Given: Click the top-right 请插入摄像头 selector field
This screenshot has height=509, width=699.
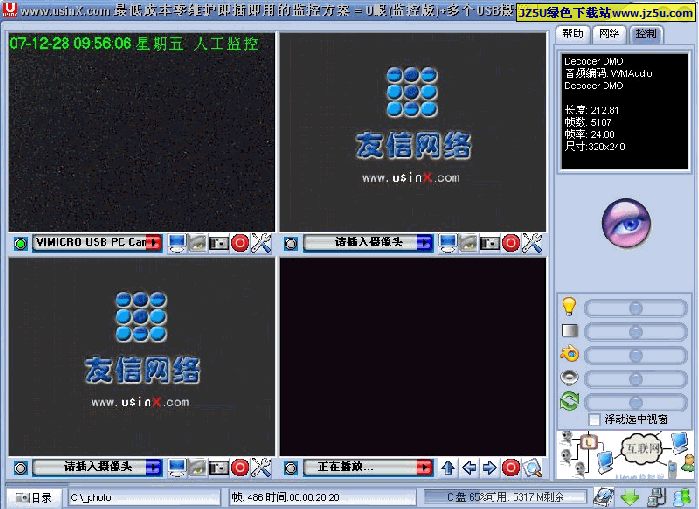Looking at the screenshot, I should [368, 243].
